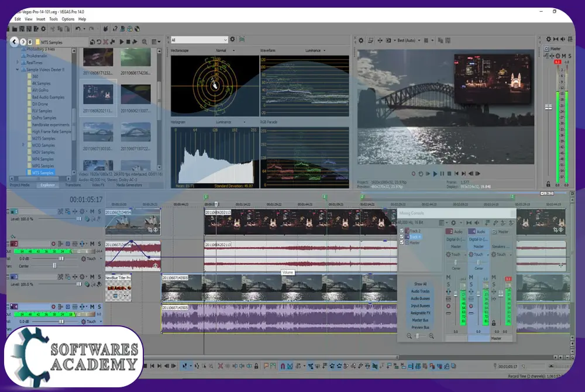The width and height of the screenshot is (585, 392).
Task: Go to start button under Video Preview
Action: [456, 174]
